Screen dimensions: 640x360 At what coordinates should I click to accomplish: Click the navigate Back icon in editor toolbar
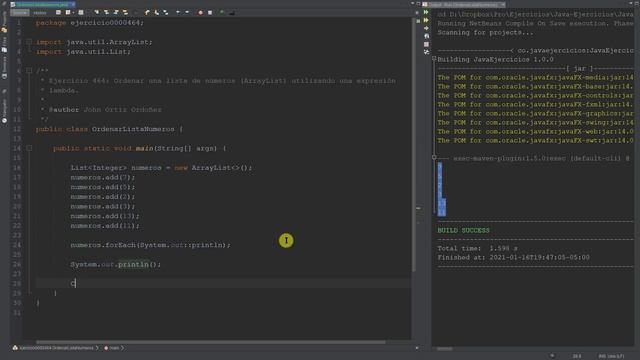pyautogui.click(x=68, y=13)
